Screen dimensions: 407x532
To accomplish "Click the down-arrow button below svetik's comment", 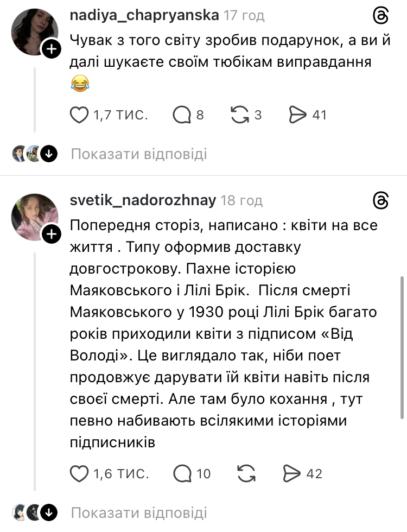I will pos(50,512).
